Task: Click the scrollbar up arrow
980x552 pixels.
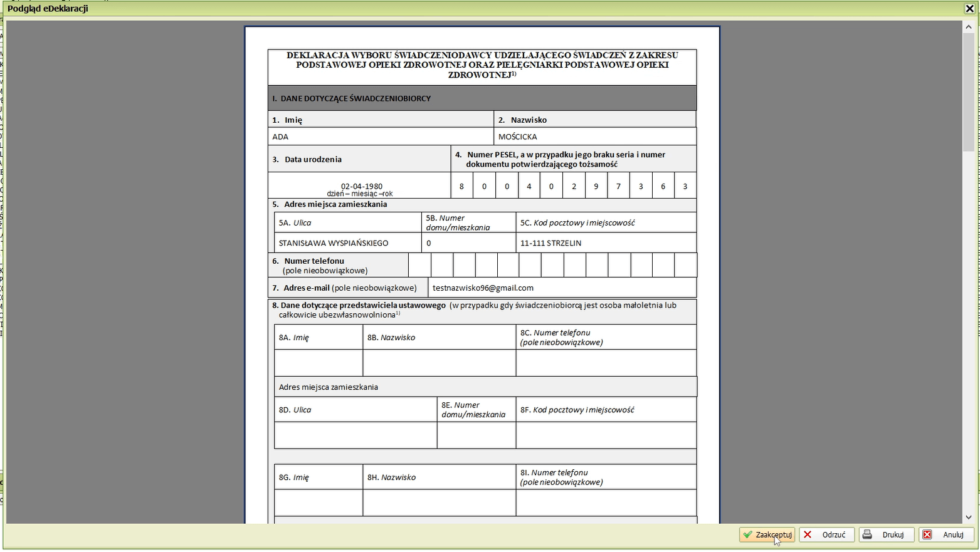Action: pos(969,27)
